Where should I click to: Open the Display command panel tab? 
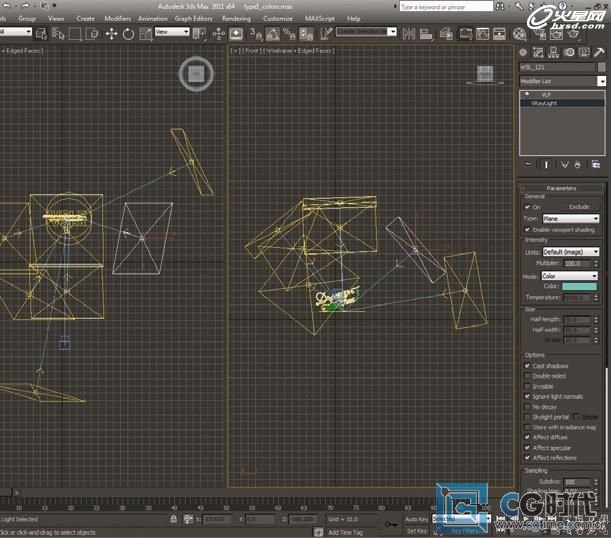[584, 52]
